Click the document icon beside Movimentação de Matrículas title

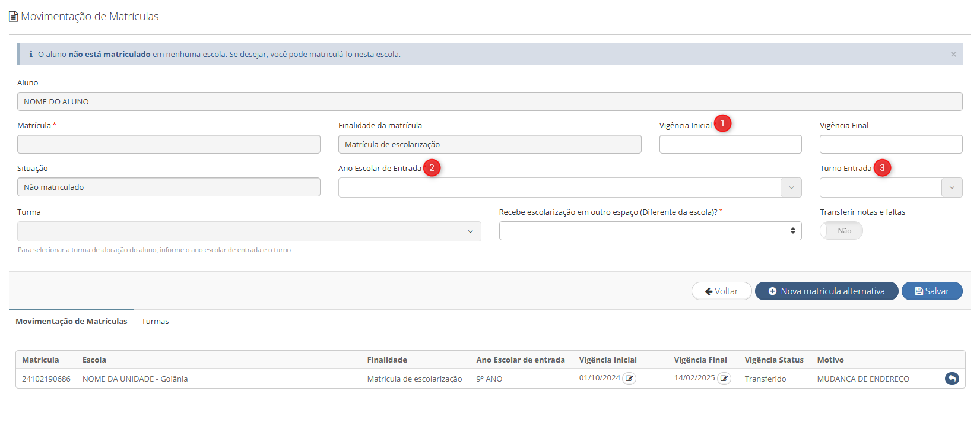[x=14, y=17]
